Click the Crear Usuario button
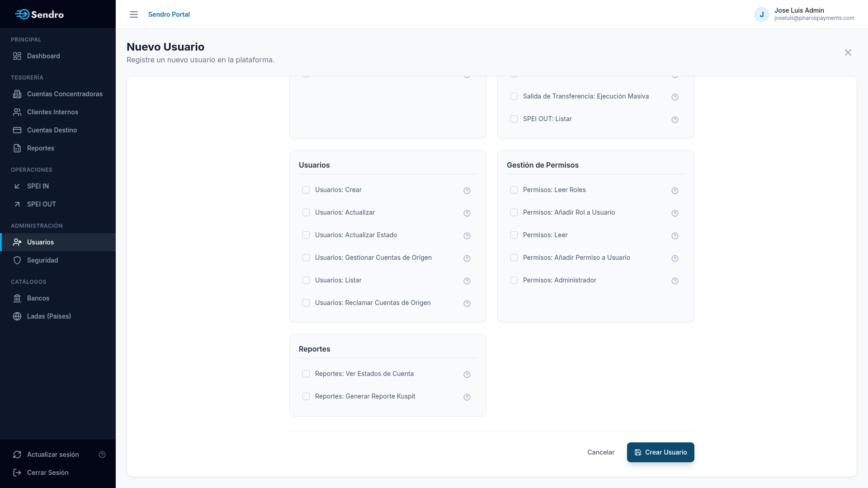Screen dimensions: 868x488 [660, 452]
